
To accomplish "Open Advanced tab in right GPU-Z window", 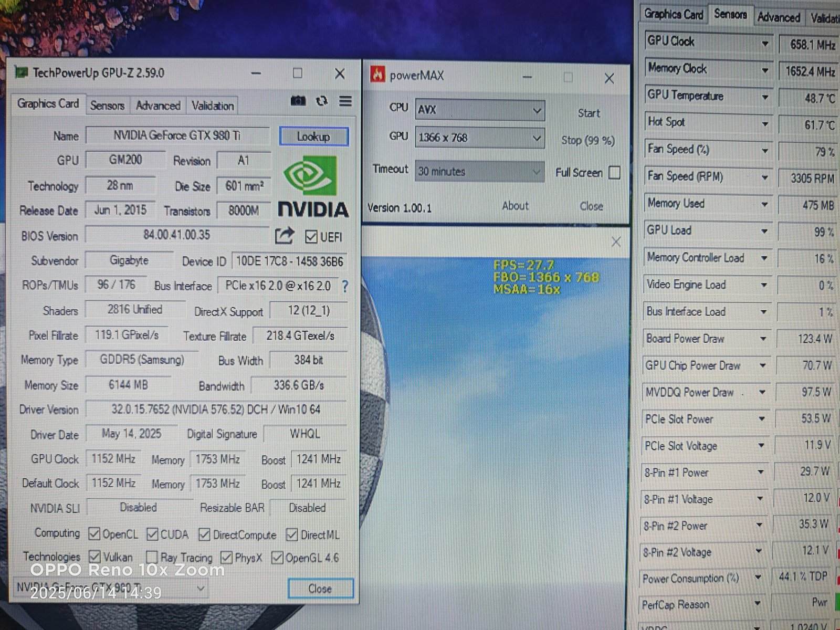I will tap(779, 17).
